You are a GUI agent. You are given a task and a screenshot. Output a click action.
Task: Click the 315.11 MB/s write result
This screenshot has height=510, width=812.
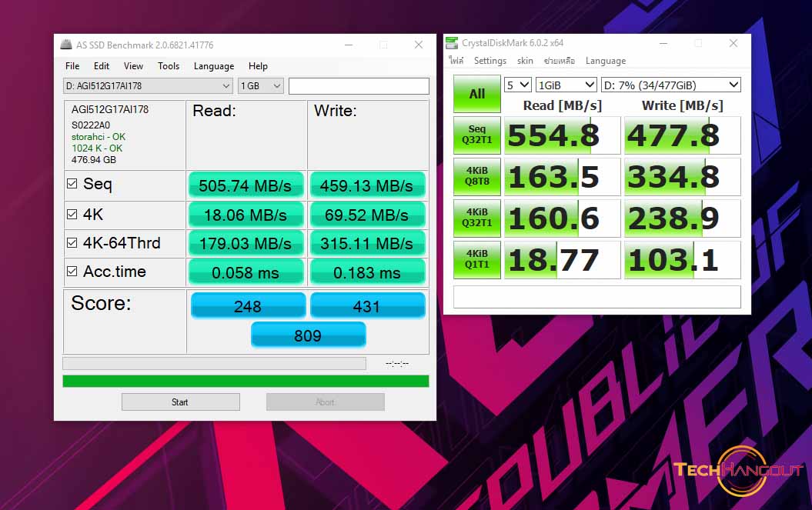pos(367,243)
